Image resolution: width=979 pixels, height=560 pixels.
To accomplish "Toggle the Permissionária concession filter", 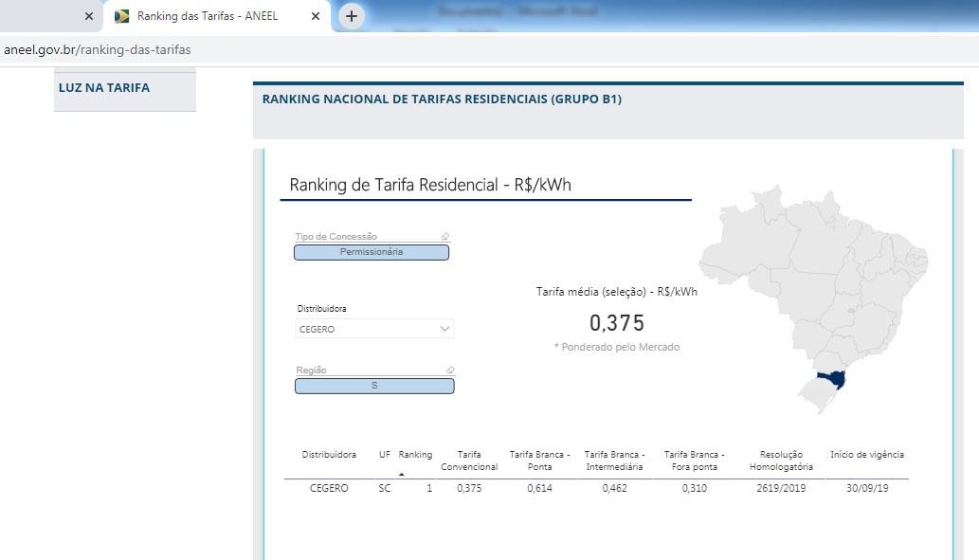I will pos(372,252).
